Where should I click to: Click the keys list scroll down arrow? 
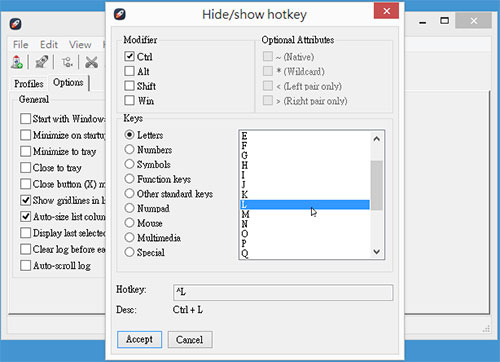[377, 252]
